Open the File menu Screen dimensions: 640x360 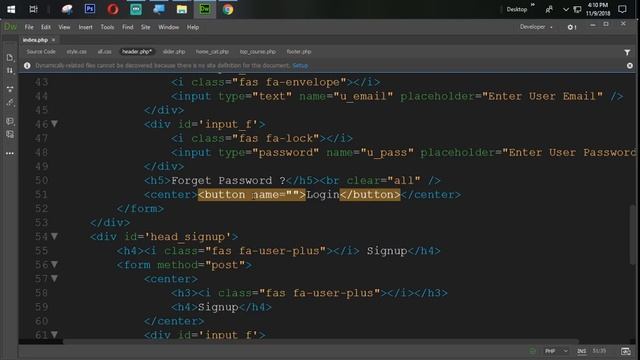tap(29, 27)
